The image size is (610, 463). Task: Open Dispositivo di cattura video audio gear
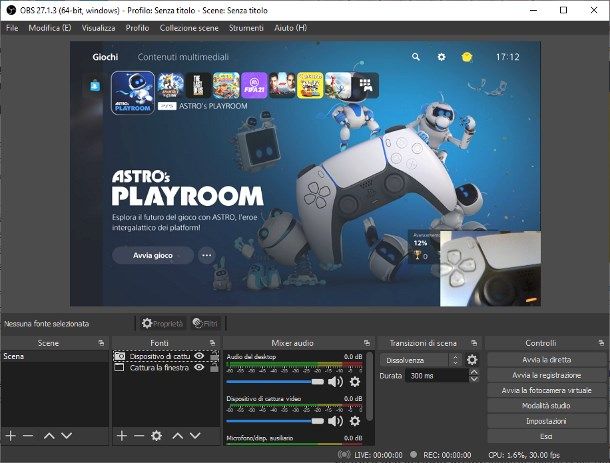point(355,421)
